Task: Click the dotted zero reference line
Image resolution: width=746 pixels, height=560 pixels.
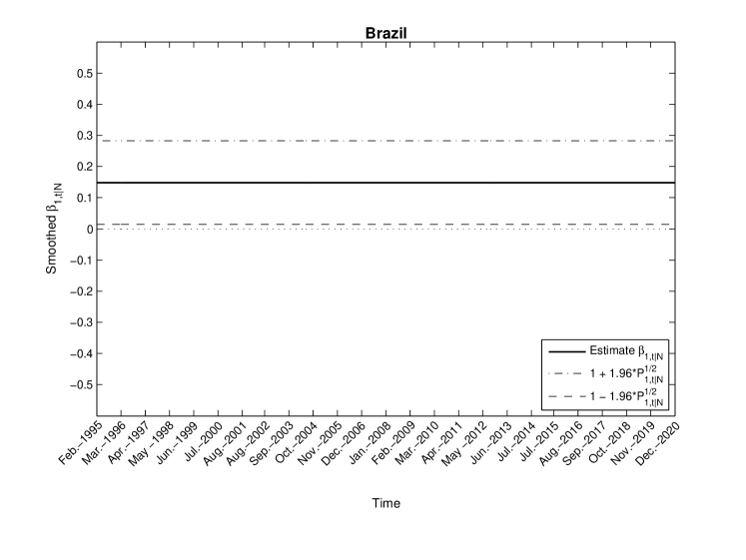Action: [385, 230]
